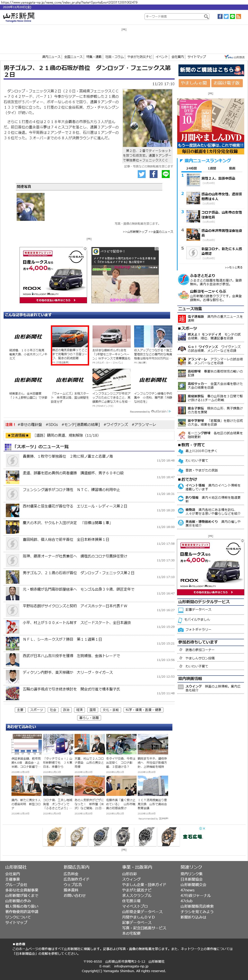Viewport: 248px width, 980px height.
Task: Open モバイルやましん link
Action: [x=197, y=619]
